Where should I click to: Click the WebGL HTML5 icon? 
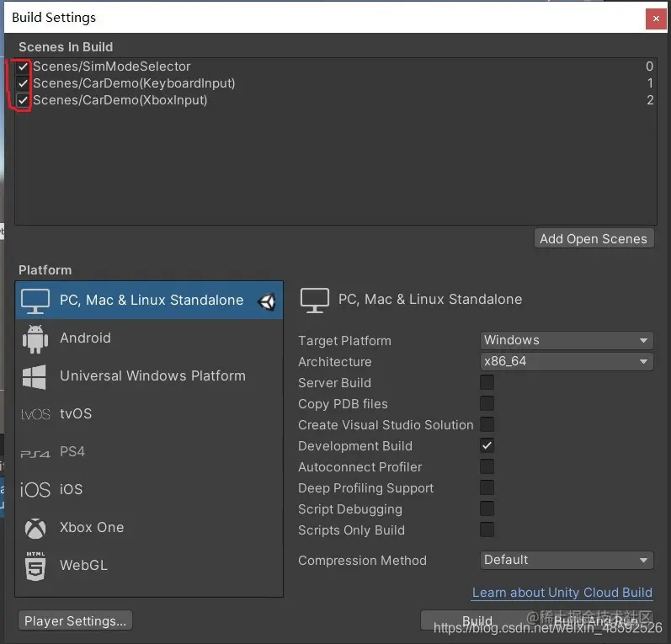(x=35, y=566)
